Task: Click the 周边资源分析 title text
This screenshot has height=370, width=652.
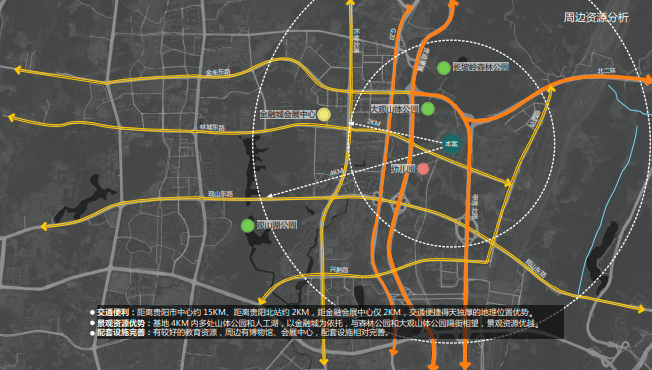Action: 596,17
